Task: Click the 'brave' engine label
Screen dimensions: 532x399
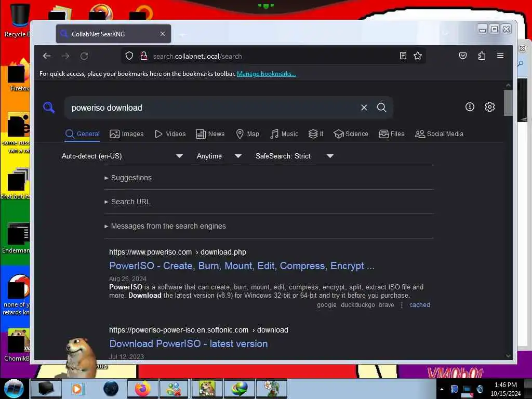Action: point(387,304)
